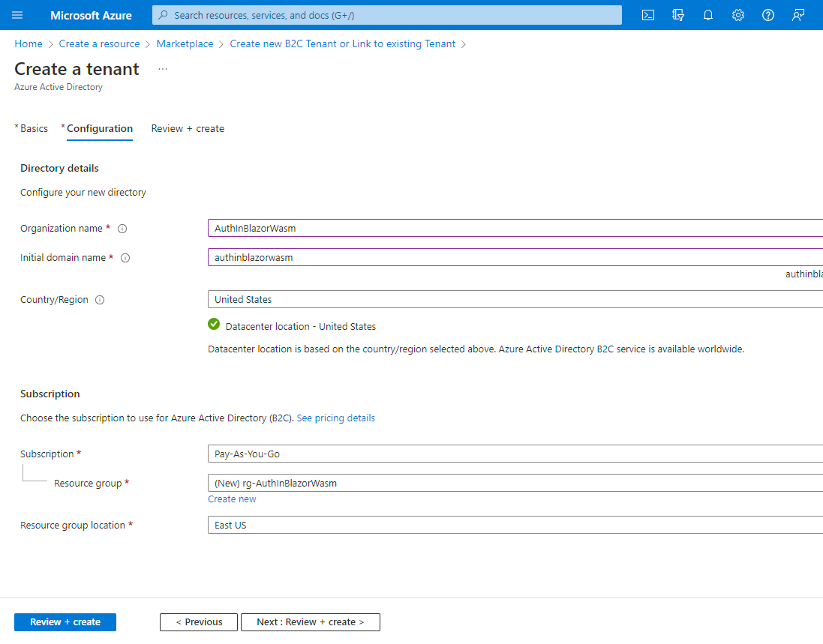Click the Azure Active Directory subtitle
This screenshot has height=644, width=823.
click(x=59, y=87)
